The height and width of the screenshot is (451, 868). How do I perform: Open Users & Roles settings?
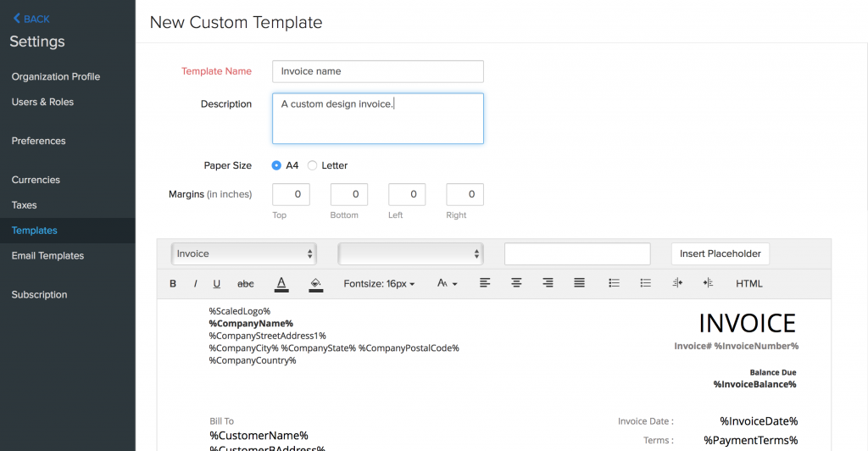point(42,102)
